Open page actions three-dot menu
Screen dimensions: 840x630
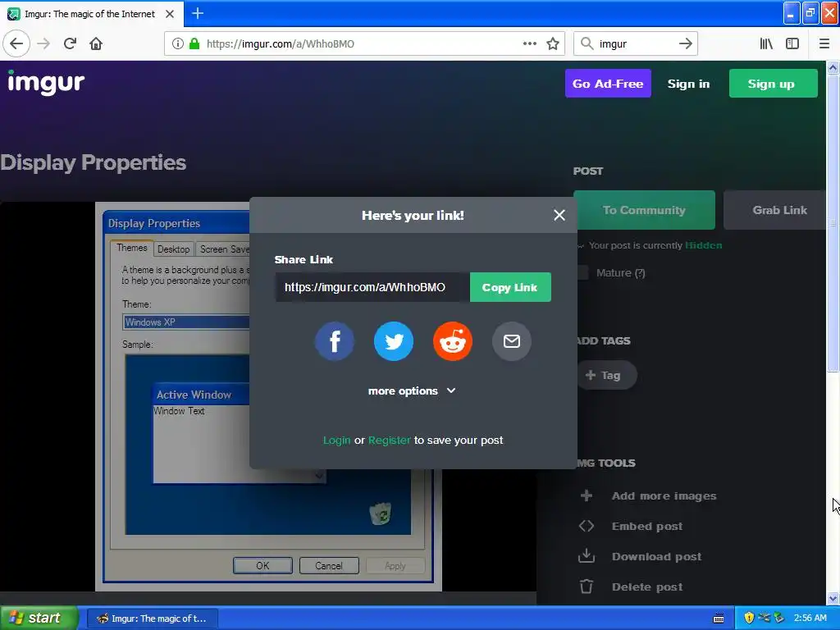pyautogui.click(x=530, y=44)
